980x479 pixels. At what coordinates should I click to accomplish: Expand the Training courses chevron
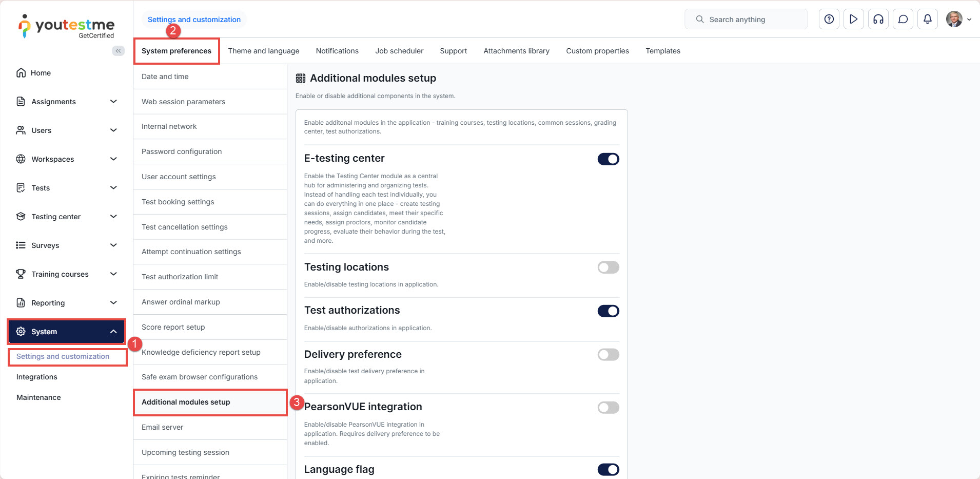(113, 274)
